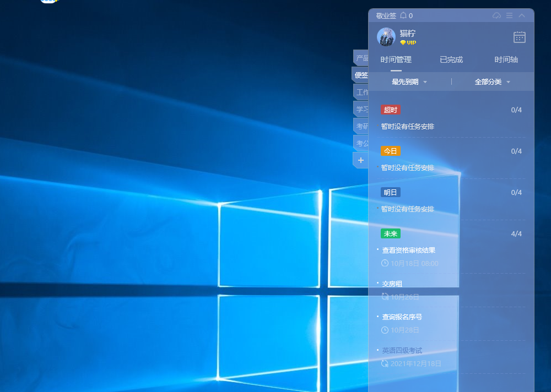This screenshot has height=392, width=551.
Task: Switch to the 时间轴 tab
Action: (x=506, y=59)
